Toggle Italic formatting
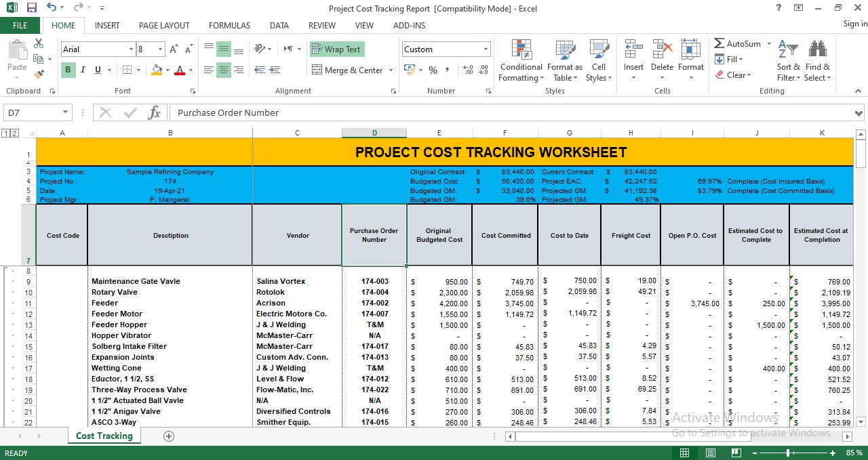868x460 pixels. [83, 70]
